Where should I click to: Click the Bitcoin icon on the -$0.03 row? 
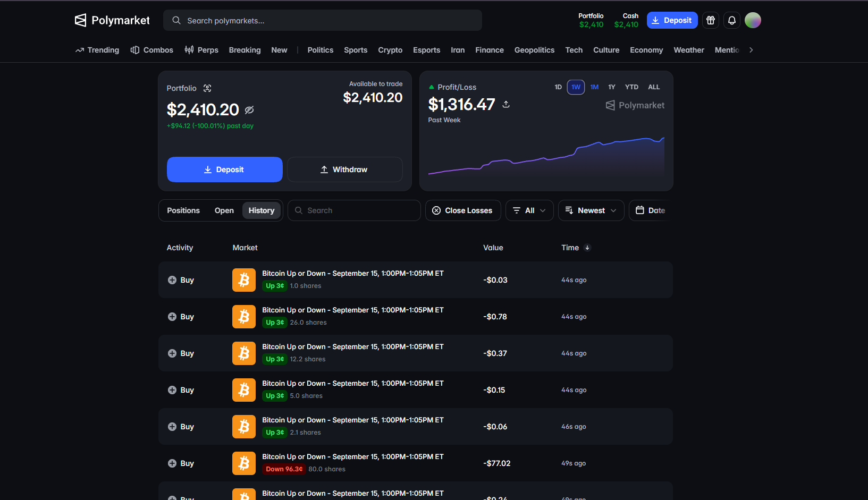tap(244, 280)
